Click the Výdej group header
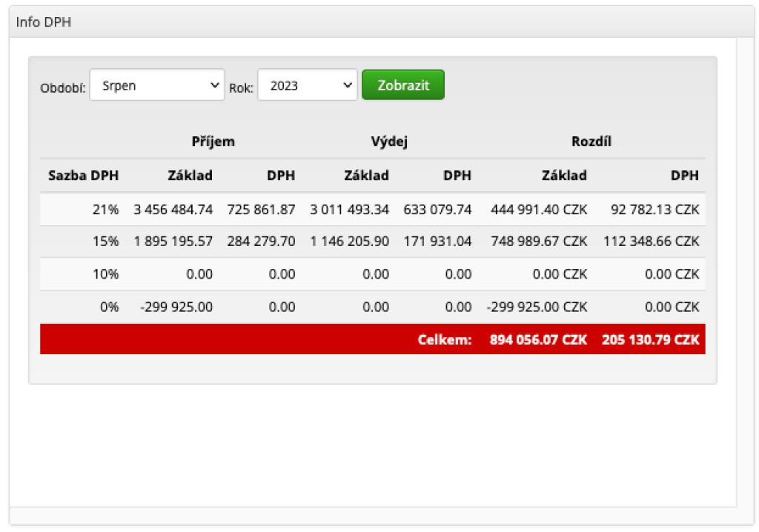Image resolution: width=759 pixels, height=532 pixels. [389, 142]
